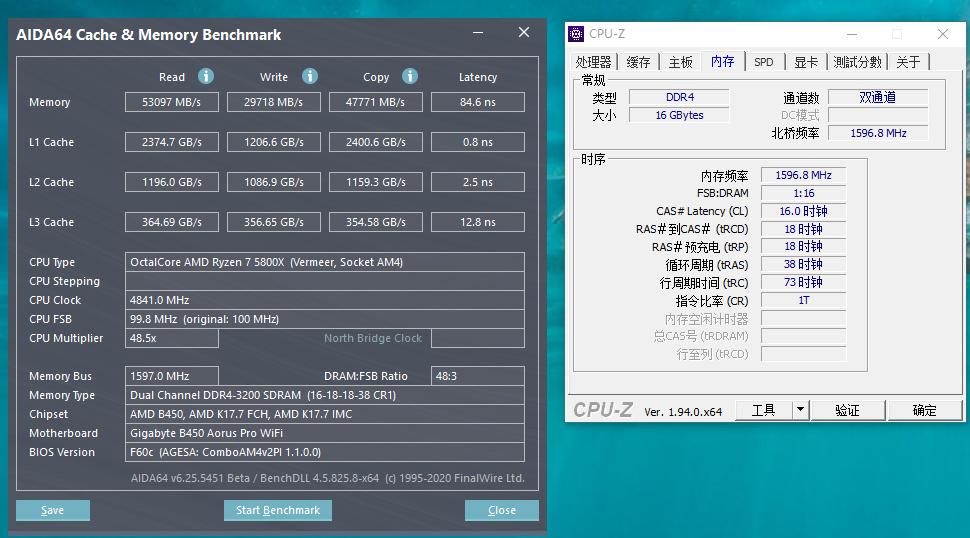
Task: Click the L2 Cache Copy value 1159.3 GB/s
Action: tap(376, 182)
